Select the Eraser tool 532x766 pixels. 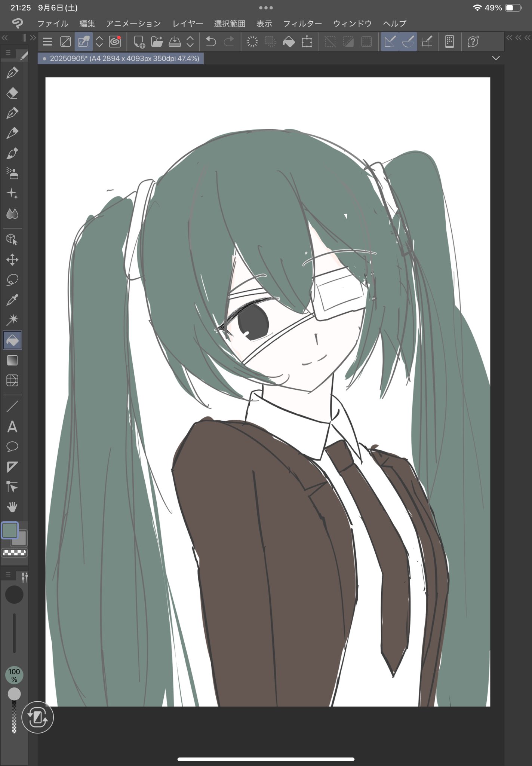(12, 93)
